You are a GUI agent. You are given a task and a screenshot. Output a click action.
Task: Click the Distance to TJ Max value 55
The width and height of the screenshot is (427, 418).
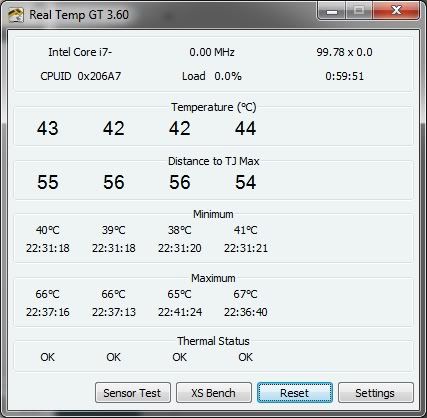click(x=48, y=182)
